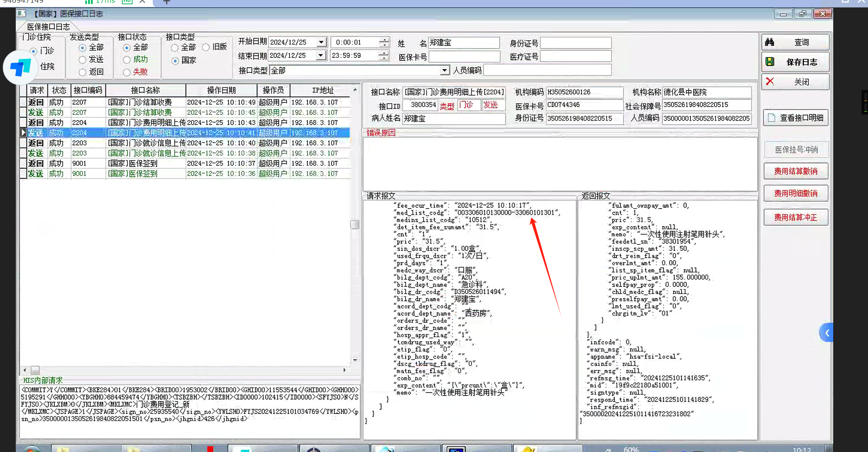Viewport: 868px width, 452px height.
Task: Click the 费用结算撤销 button
Action: tap(796, 171)
